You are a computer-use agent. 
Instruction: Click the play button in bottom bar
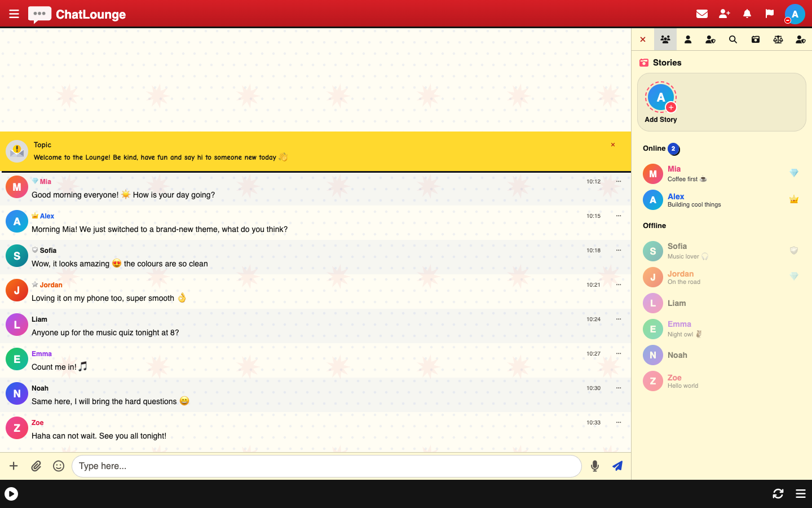pos(11,494)
